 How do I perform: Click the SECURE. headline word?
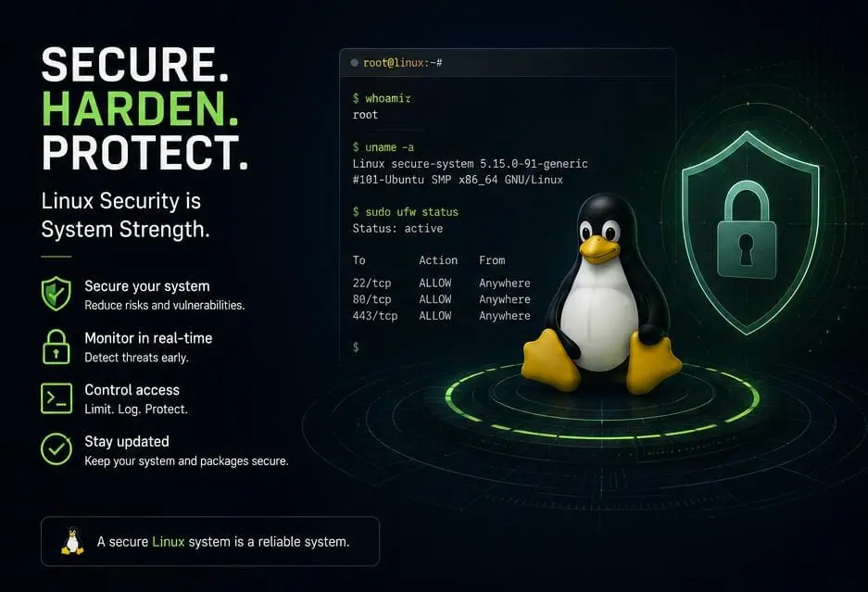click(135, 65)
